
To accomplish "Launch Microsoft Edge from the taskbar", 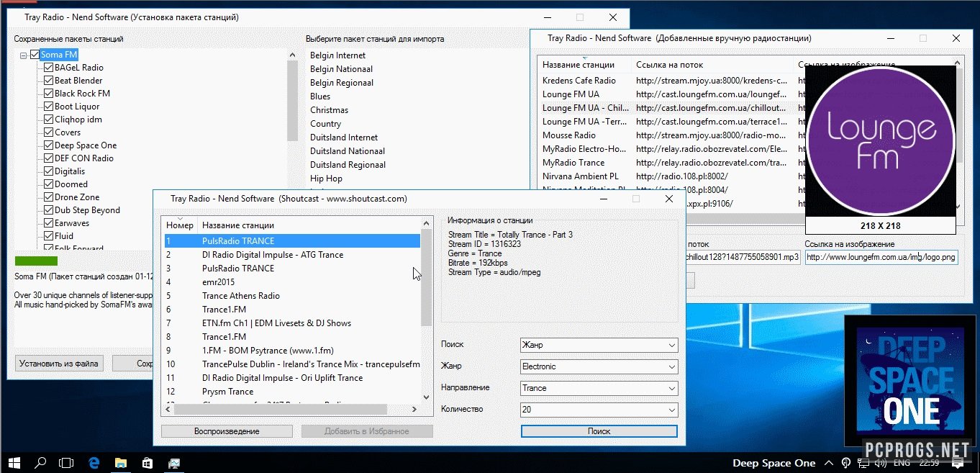I will (x=94, y=463).
